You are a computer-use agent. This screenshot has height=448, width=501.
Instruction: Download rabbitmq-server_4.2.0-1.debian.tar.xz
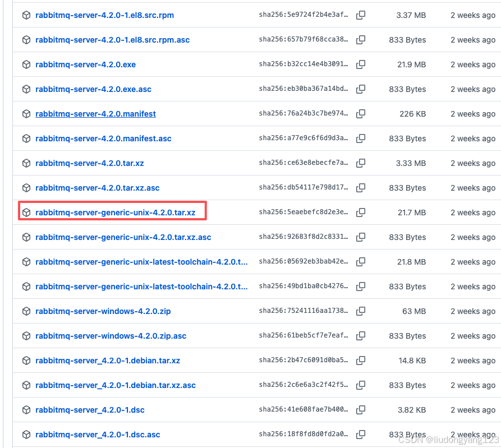(108, 360)
